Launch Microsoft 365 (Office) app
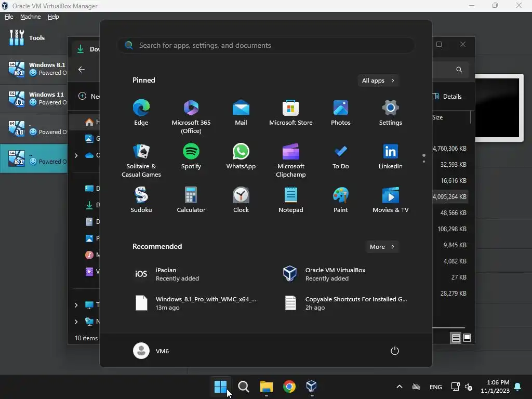532x399 pixels. [x=191, y=117]
